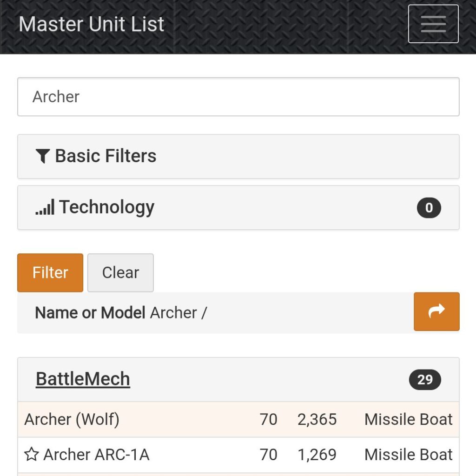The height and width of the screenshot is (476, 476).
Task: Open the Master Unit List home link
Action: coord(92,24)
